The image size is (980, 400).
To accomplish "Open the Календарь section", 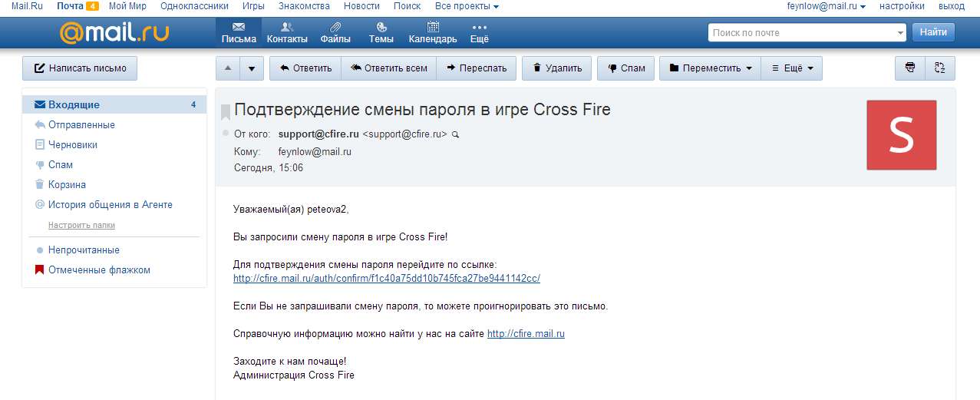I will pyautogui.click(x=433, y=32).
